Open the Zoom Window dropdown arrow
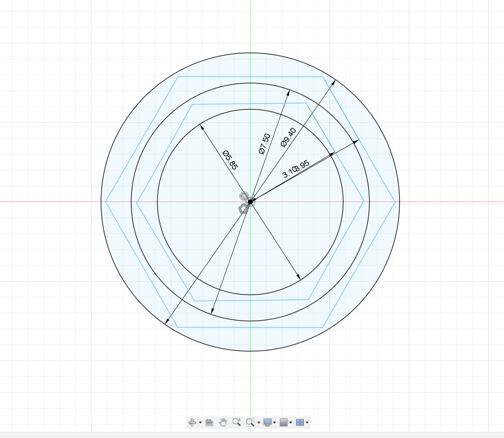504x438 pixels. click(x=259, y=422)
